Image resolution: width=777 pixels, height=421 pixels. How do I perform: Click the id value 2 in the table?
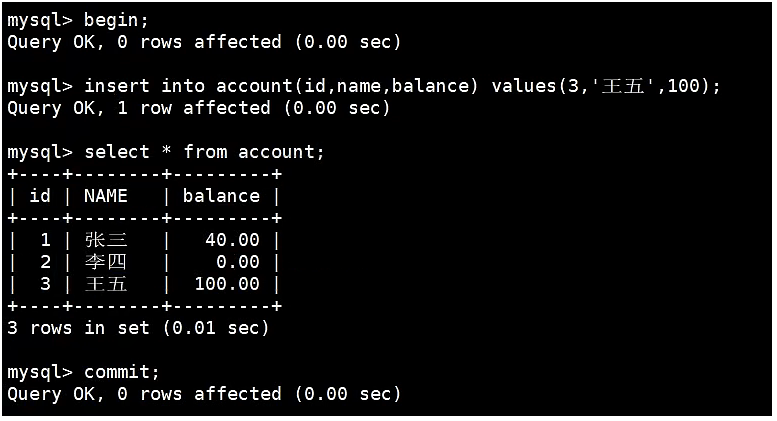point(45,262)
